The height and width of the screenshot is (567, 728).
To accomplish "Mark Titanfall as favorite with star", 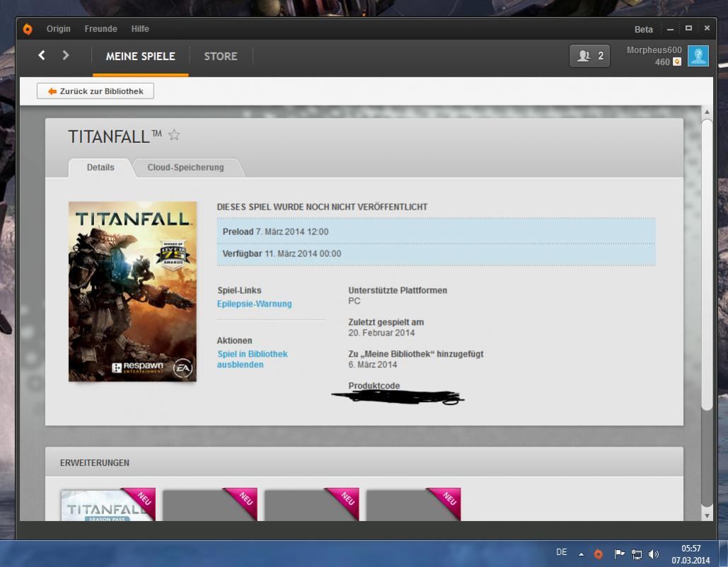I will click(x=174, y=135).
